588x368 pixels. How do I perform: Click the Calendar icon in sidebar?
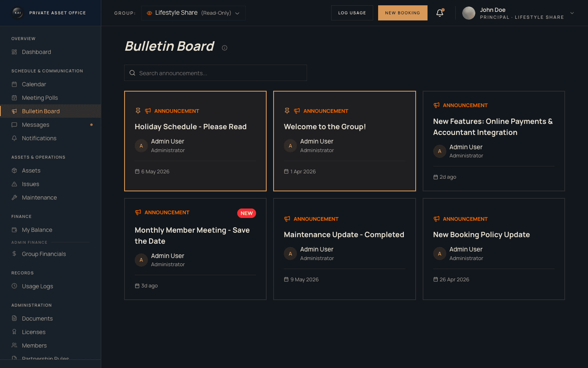[14, 84]
